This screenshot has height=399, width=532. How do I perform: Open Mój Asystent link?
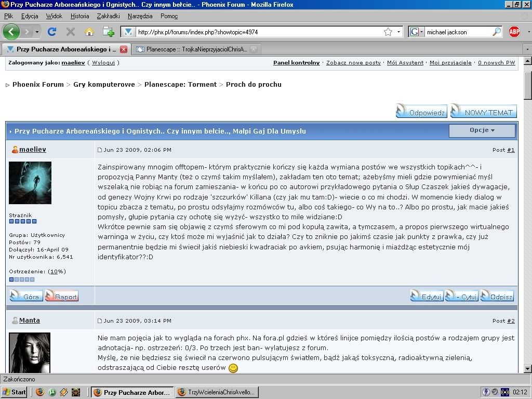(x=405, y=62)
